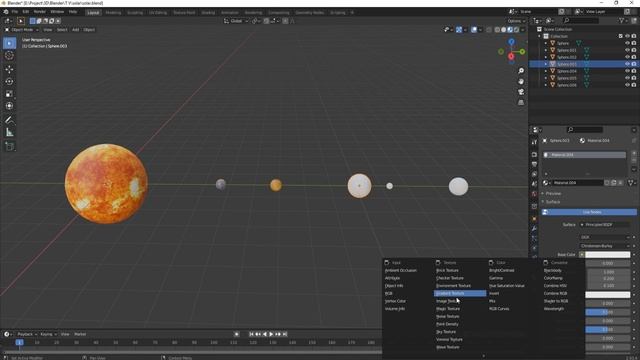Collapse the Collection tree in outliner
The height and width of the screenshot is (360, 640).
coord(540,36)
